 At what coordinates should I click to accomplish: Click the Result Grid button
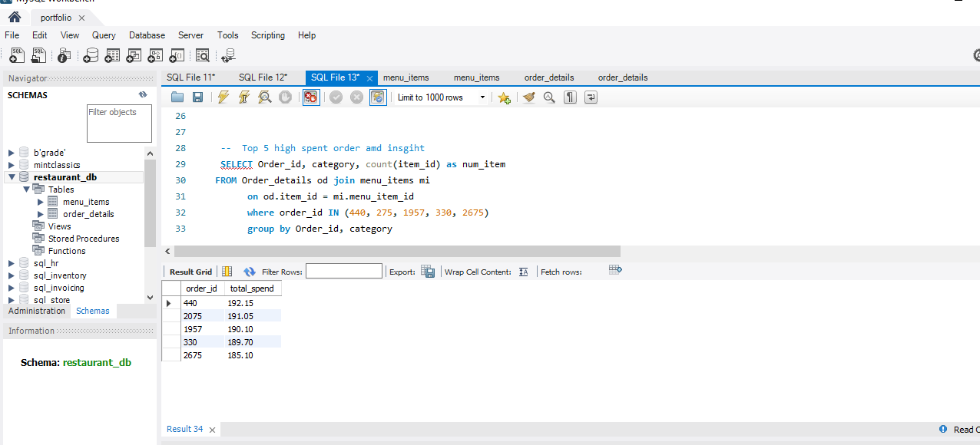coord(190,272)
